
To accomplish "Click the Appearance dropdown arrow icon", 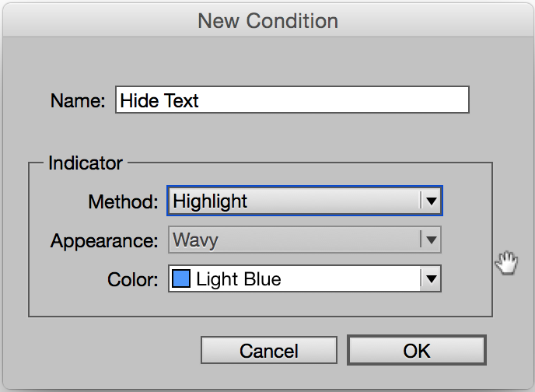I will pos(432,240).
